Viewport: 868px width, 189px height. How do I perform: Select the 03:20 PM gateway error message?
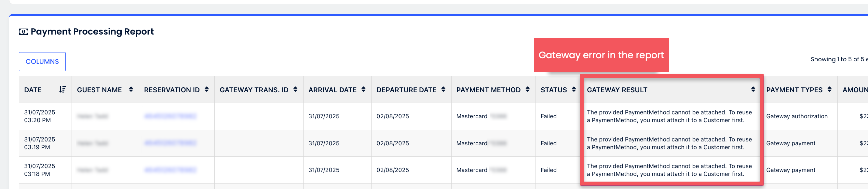669,116
